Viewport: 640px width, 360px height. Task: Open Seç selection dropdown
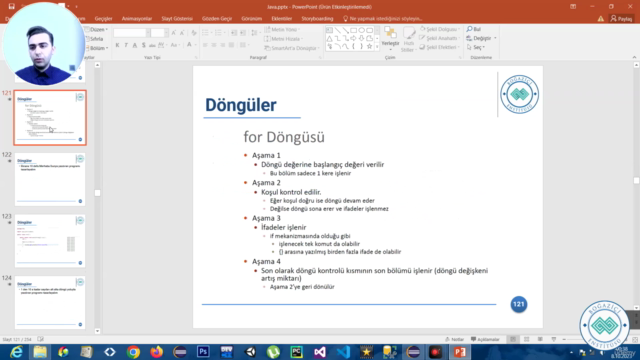(476, 47)
